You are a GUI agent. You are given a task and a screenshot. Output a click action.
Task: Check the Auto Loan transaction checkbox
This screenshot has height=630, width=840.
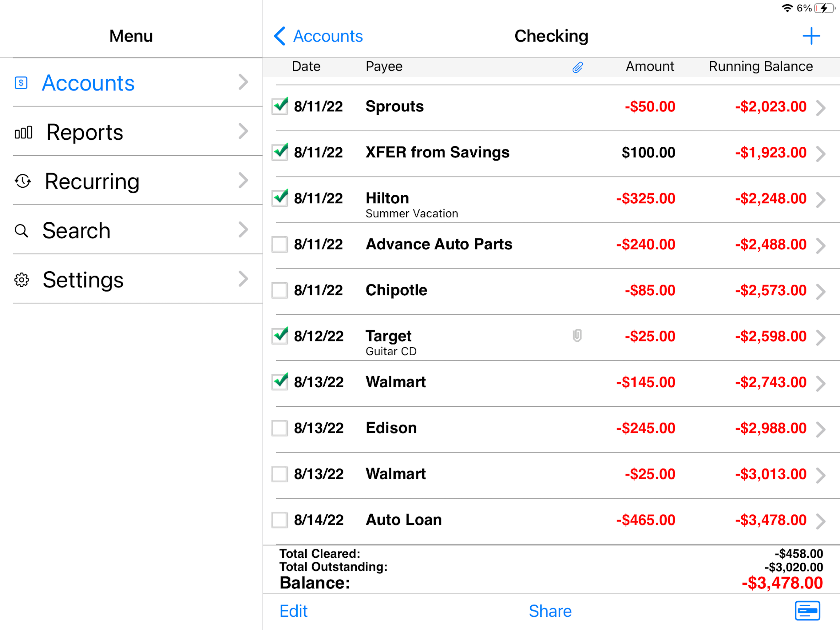279,520
